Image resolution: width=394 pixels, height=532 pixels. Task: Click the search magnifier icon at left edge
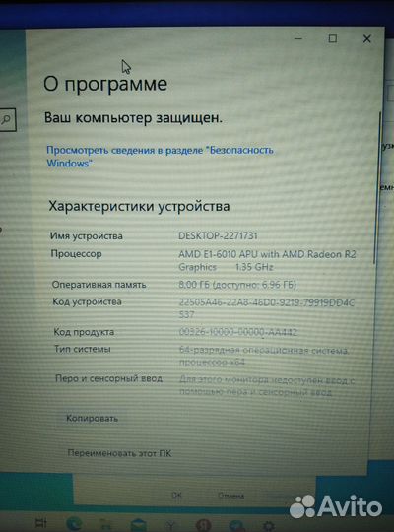tap(6, 119)
